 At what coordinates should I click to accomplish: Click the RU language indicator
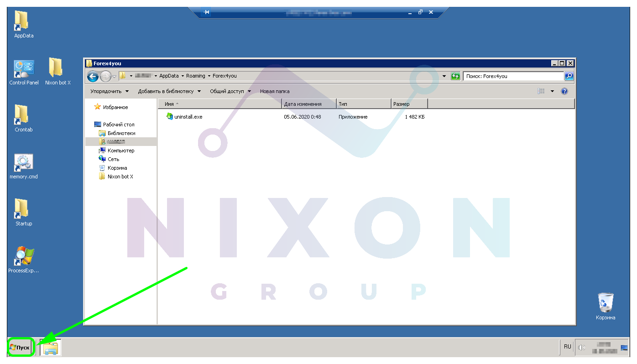(x=567, y=347)
